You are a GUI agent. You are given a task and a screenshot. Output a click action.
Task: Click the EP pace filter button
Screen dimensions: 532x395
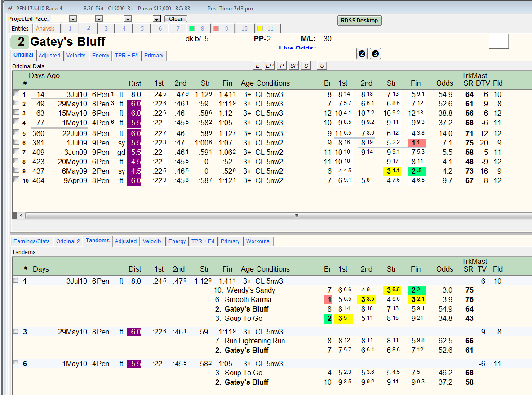270,66
